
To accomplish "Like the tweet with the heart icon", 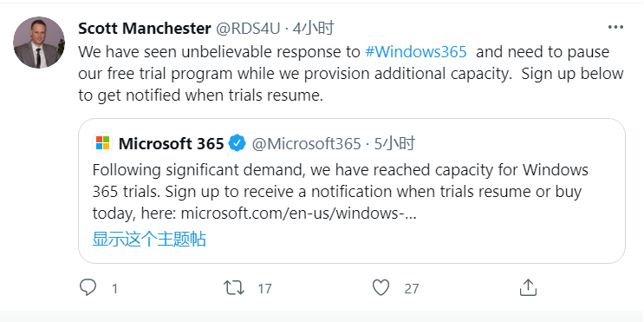I will click(x=381, y=288).
